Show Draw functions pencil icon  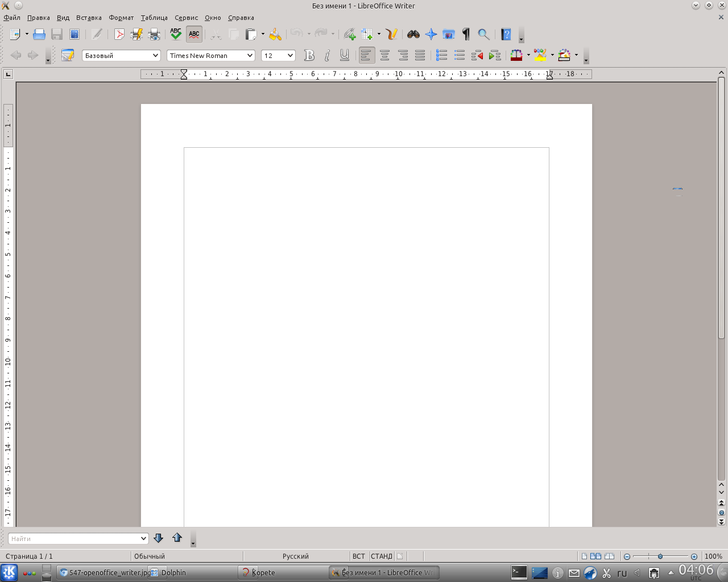click(x=391, y=34)
